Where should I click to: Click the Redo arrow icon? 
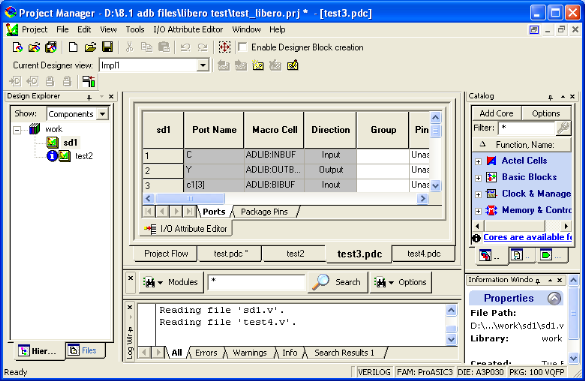[202, 47]
